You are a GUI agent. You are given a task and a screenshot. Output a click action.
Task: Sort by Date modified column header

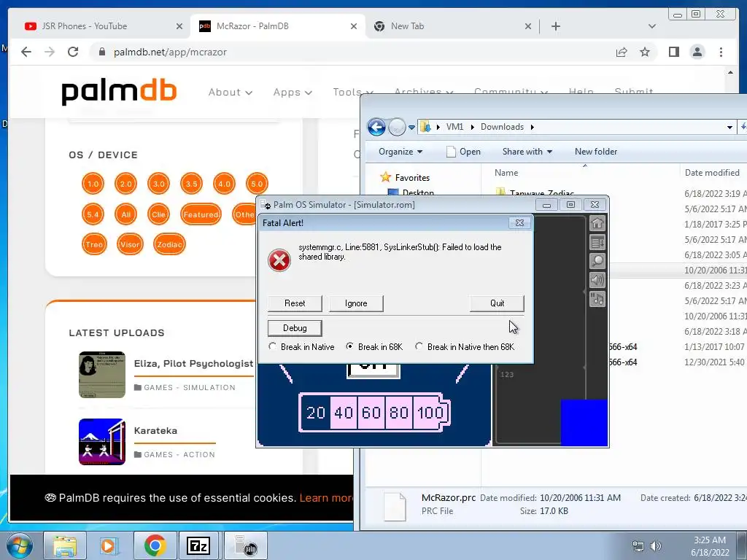coord(712,173)
